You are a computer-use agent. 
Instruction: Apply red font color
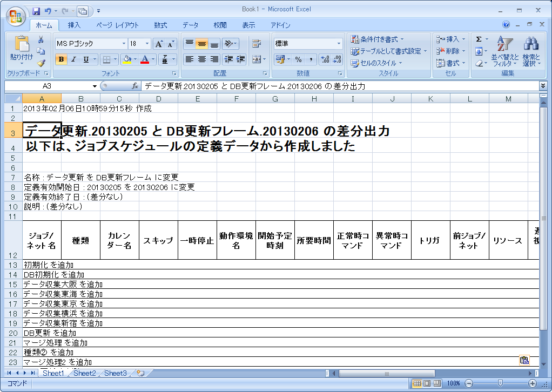145,59
